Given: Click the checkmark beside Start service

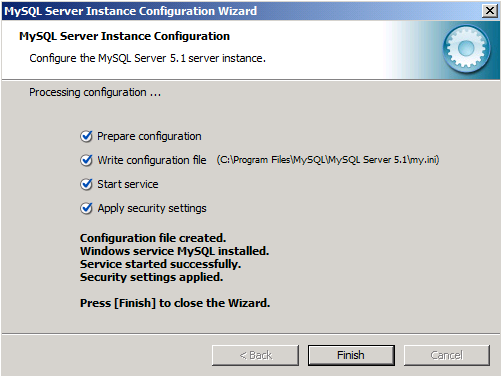Looking at the screenshot, I should (x=86, y=184).
